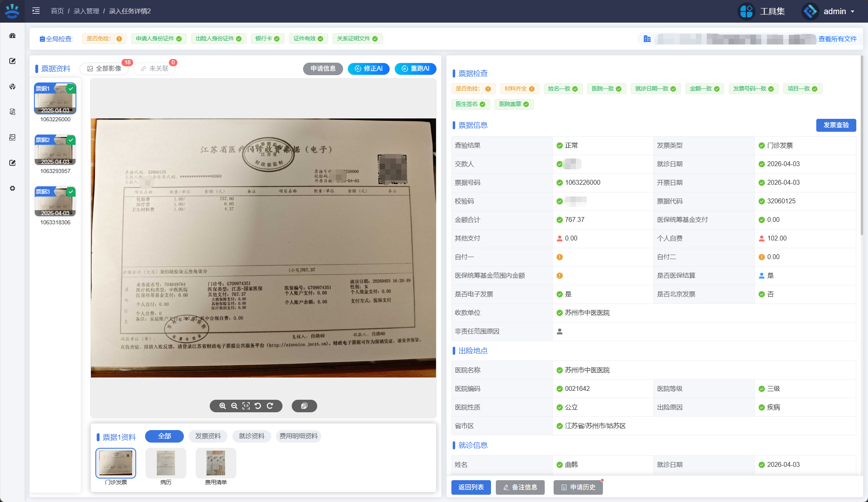Zoom in on the invoice image
The image size is (868, 502).
coord(222,406)
